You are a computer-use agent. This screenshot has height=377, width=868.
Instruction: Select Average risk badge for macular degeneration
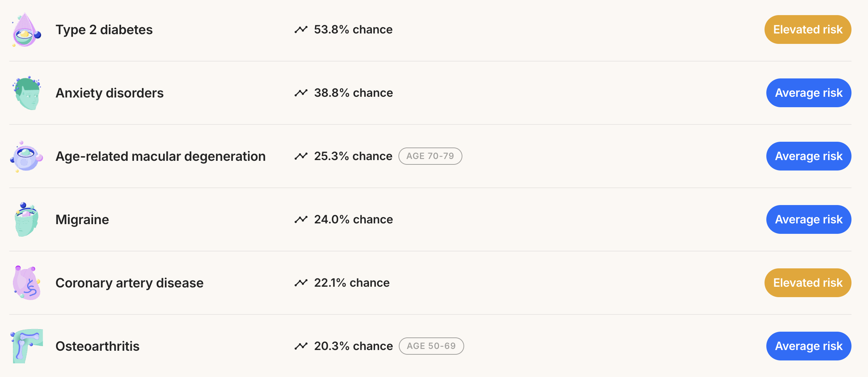click(x=809, y=156)
